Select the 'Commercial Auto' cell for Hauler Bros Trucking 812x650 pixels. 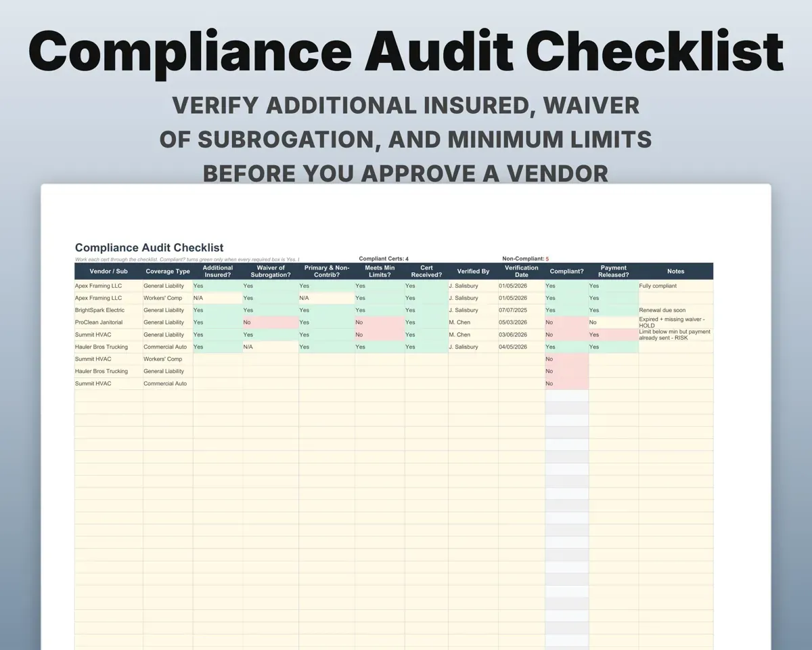coord(168,347)
